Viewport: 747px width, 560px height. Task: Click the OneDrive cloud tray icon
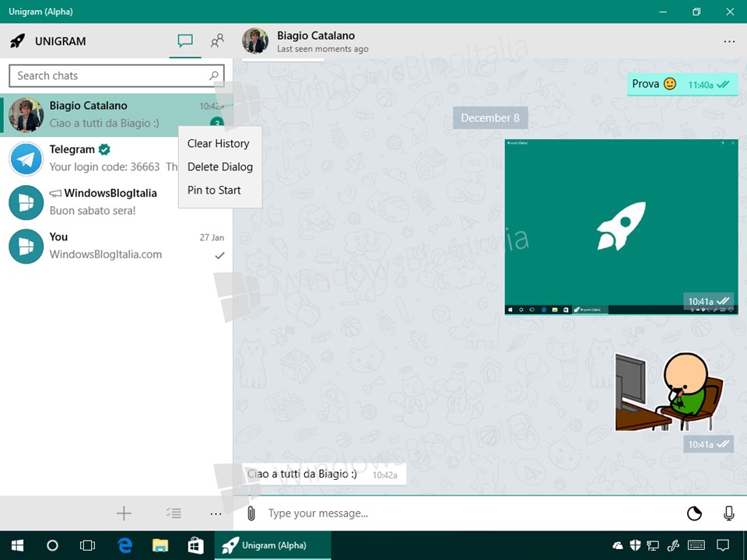[x=617, y=545]
